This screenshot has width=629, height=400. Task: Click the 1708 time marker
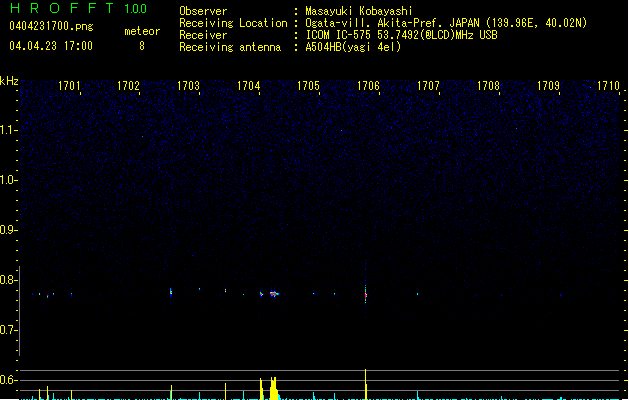[x=488, y=86]
